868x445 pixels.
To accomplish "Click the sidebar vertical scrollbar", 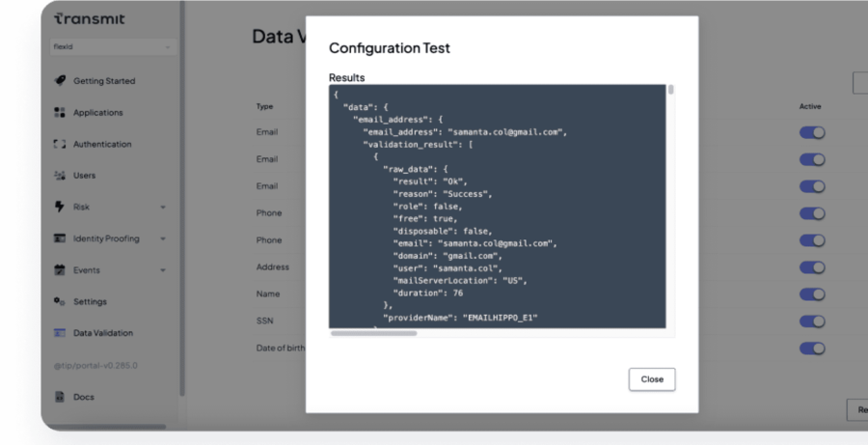I will pos(182,200).
